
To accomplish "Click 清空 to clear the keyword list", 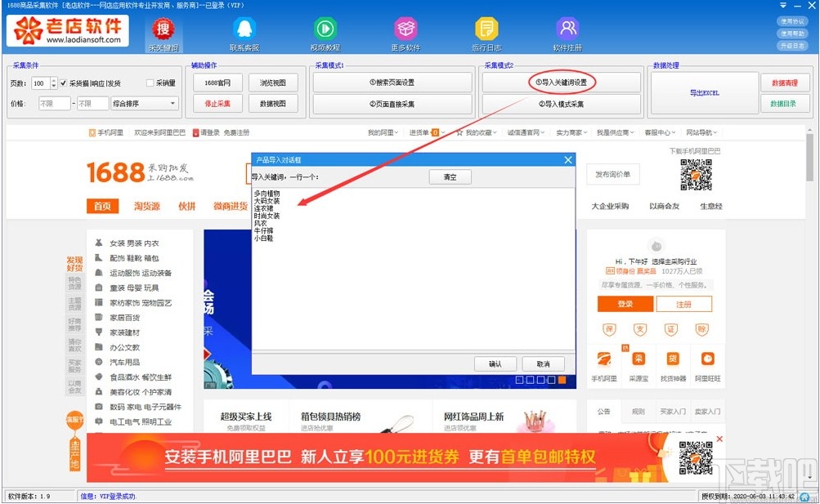I will coord(450,176).
